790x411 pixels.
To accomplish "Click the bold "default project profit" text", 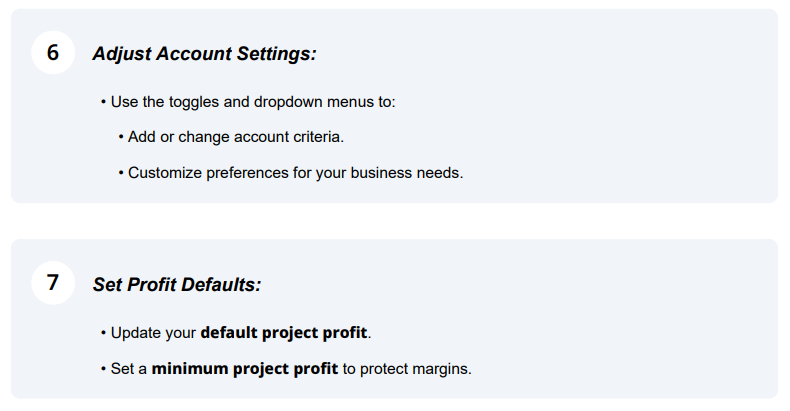I will click(x=284, y=332).
